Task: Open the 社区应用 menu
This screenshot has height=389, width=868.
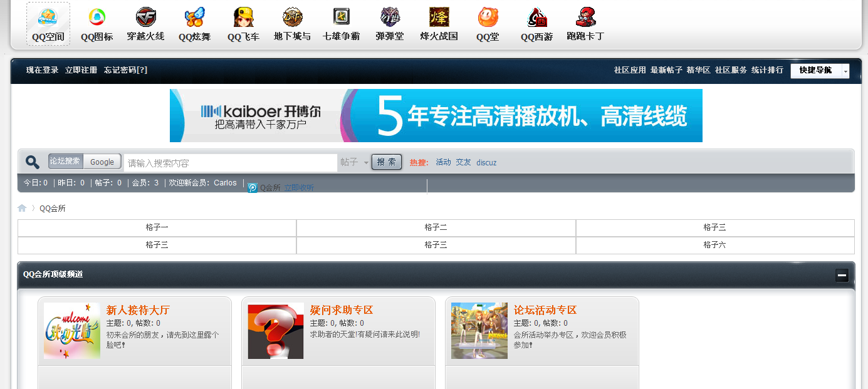Action: pos(630,70)
